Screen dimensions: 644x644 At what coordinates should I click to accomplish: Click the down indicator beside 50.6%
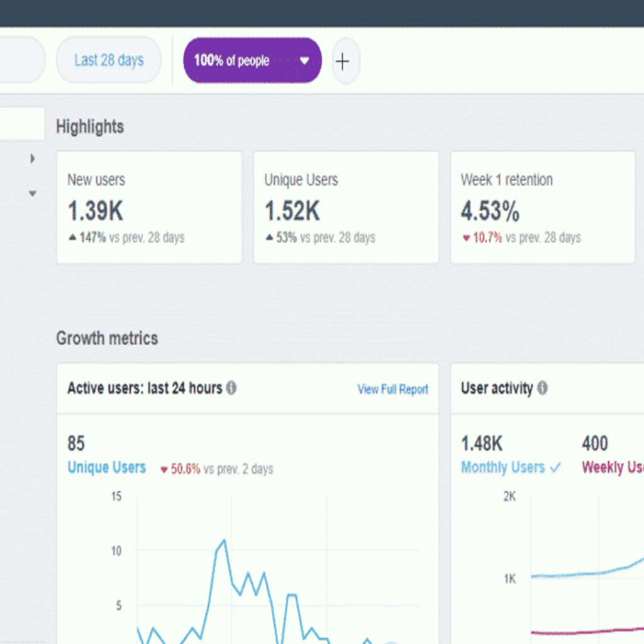tap(164, 469)
